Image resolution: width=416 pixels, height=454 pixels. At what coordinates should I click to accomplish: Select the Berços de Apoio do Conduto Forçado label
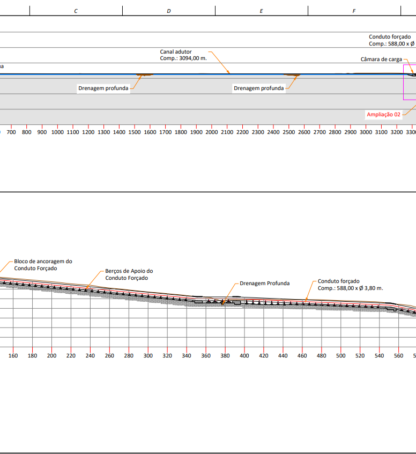coord(129,274)
